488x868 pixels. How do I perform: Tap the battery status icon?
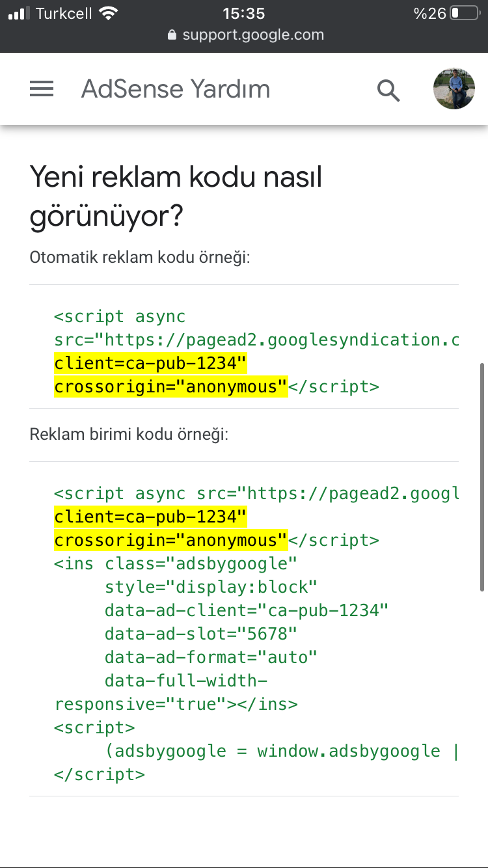pos(465,13)
